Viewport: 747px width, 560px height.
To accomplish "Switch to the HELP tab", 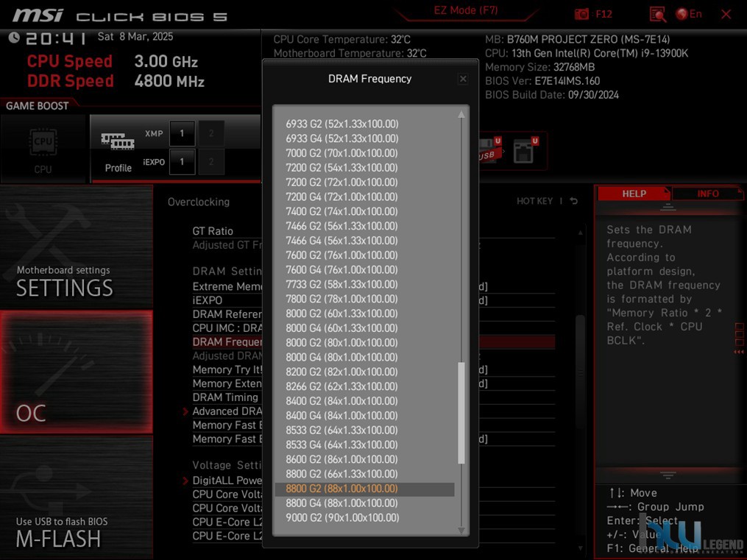I will point(634,194).
